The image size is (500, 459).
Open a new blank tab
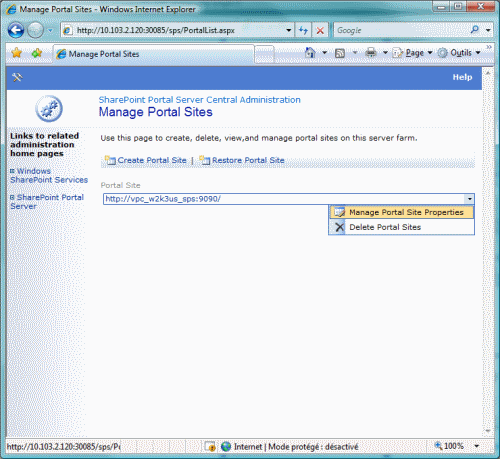tap(264, 54)
